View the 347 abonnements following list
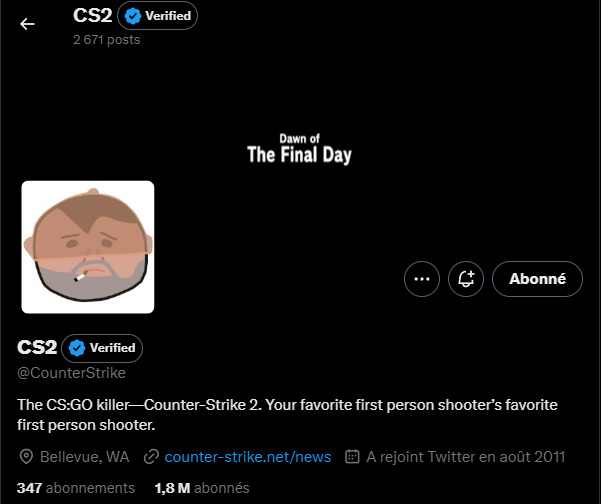The width and height of the screenshot is (601, 504). click(76, 488)
